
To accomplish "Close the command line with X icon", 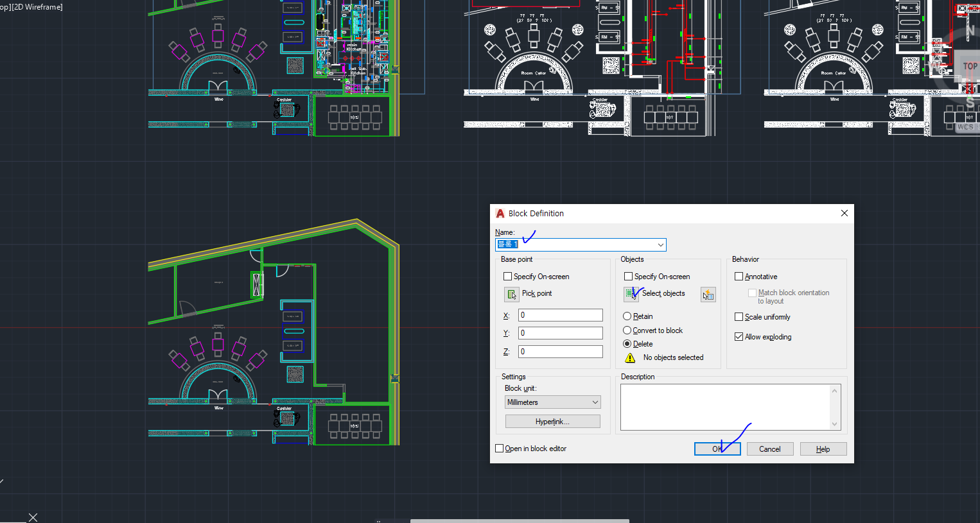I will coord(33,517).
